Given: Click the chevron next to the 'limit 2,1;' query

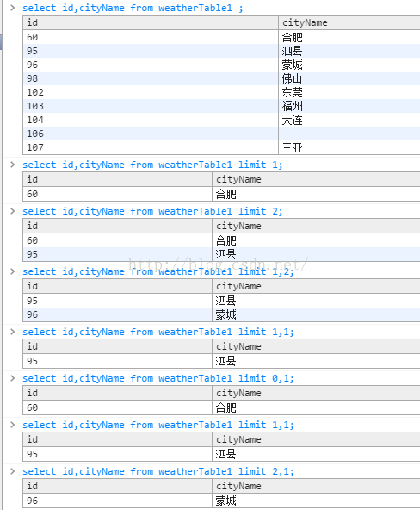Looking at the screenshot, I should (x=13, y=471).
